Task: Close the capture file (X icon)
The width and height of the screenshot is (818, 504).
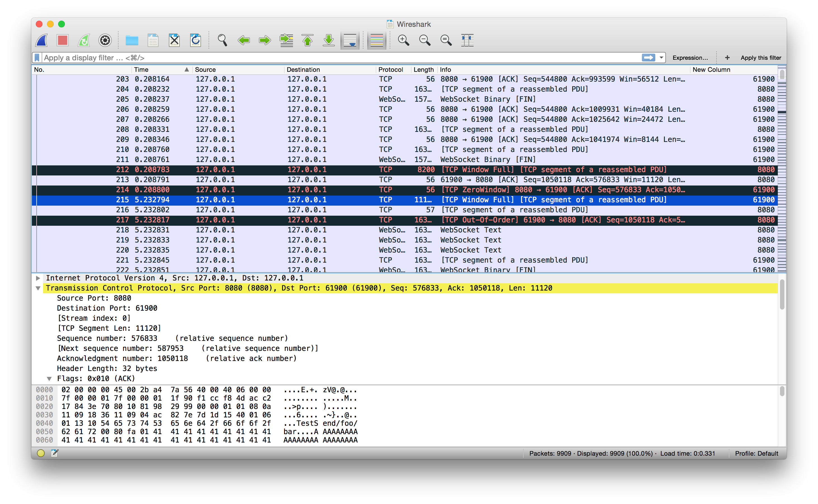Action: click(x=174, y=40)
